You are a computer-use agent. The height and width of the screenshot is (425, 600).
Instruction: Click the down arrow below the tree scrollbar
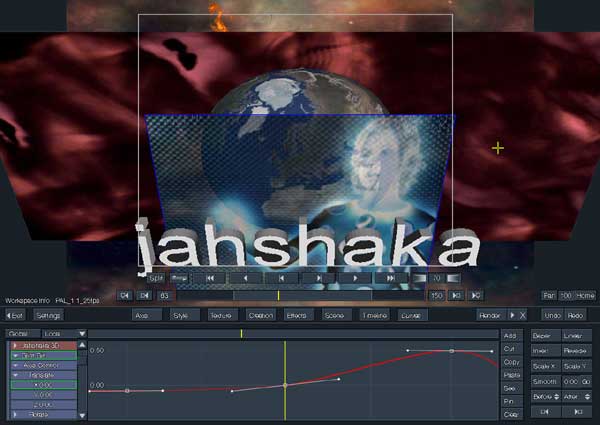82,415
